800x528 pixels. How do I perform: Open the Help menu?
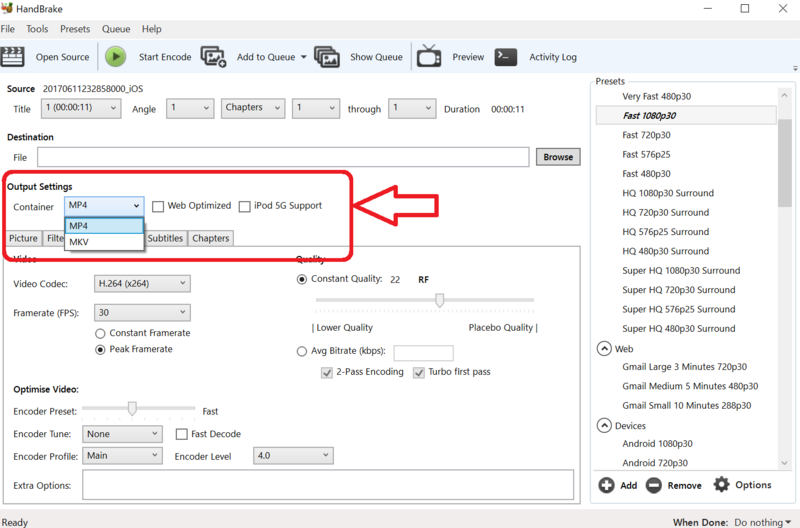[152, 29]
